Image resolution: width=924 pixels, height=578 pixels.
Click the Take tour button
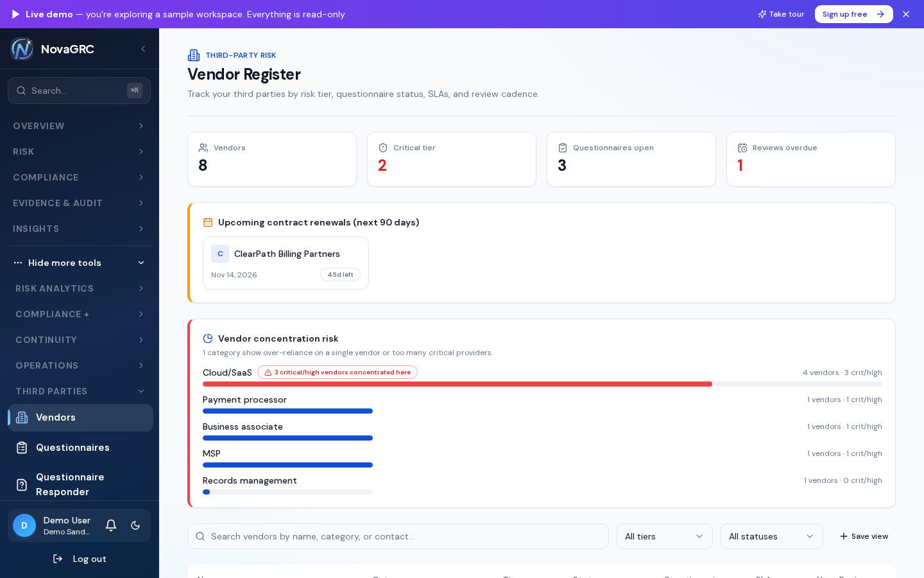(x=781, y=14)
